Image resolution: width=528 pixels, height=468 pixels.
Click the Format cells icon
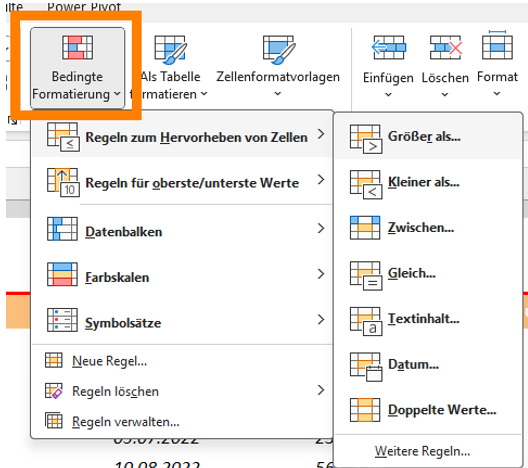coord(497,45)
